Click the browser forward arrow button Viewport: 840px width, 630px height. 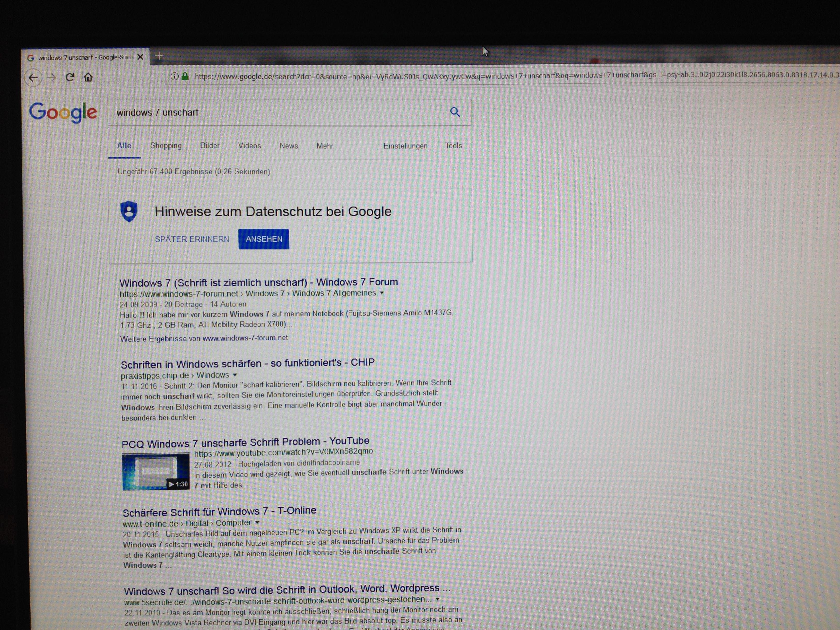[52, 78]
